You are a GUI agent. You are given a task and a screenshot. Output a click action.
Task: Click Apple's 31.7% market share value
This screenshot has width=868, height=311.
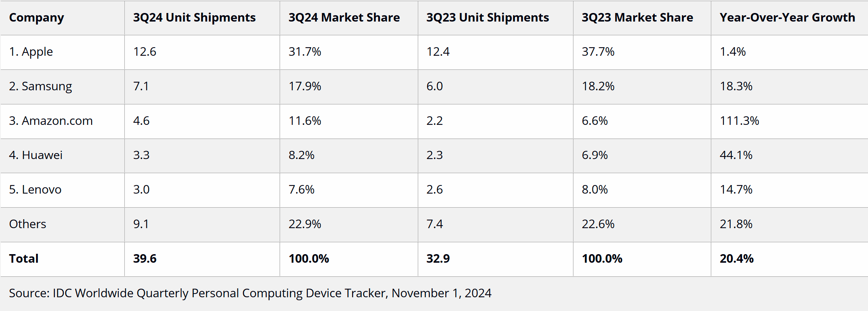305,52
